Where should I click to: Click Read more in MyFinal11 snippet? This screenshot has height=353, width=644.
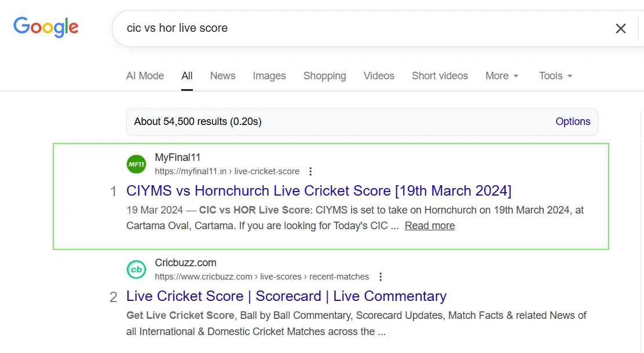click(430, 226)
